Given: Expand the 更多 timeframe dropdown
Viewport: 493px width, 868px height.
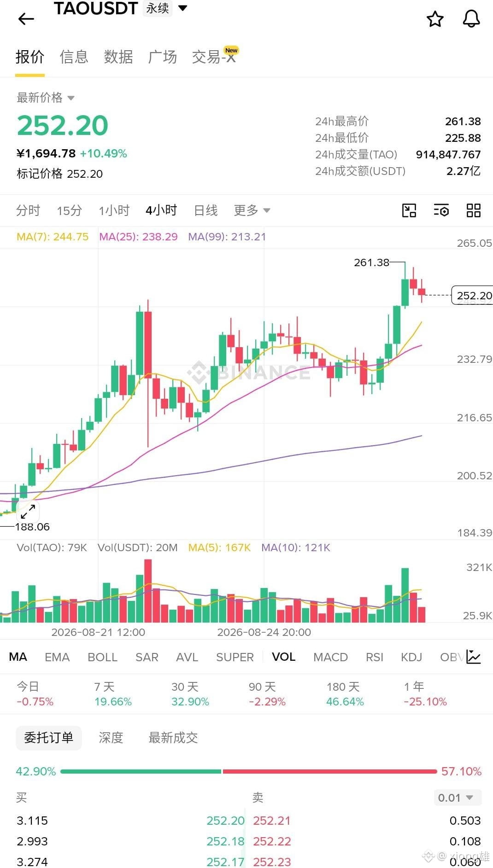Looking at the screenshot, I should point(252,210).
